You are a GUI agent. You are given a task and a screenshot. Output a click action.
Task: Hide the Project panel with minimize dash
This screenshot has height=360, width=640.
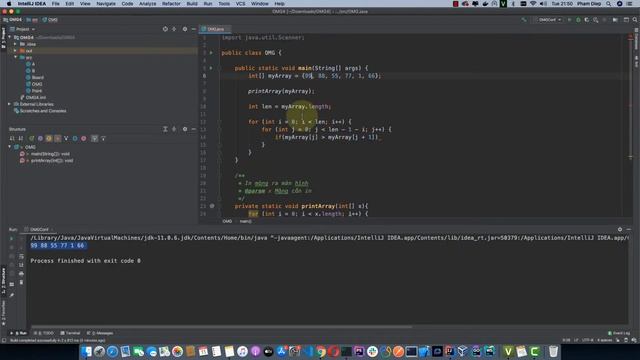[x=193, y=29]
